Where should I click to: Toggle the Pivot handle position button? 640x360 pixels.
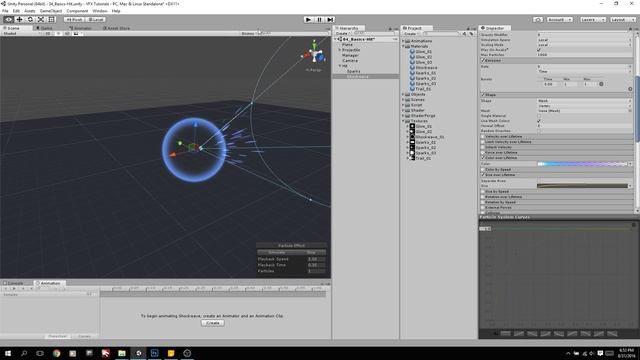pos(74,20)
